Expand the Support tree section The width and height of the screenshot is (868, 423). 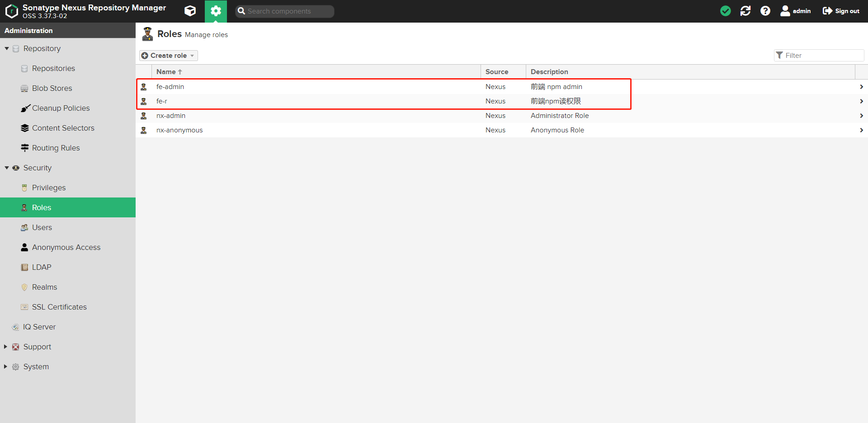(5, 347)
